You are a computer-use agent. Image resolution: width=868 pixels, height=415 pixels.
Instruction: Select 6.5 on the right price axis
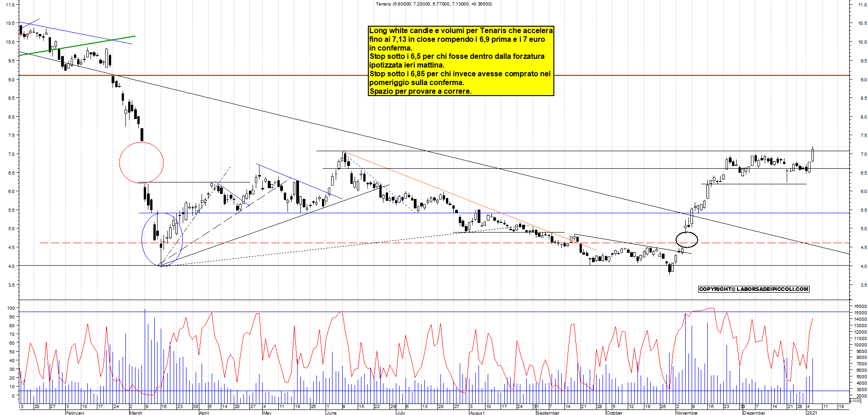click(x=863, y=173)
